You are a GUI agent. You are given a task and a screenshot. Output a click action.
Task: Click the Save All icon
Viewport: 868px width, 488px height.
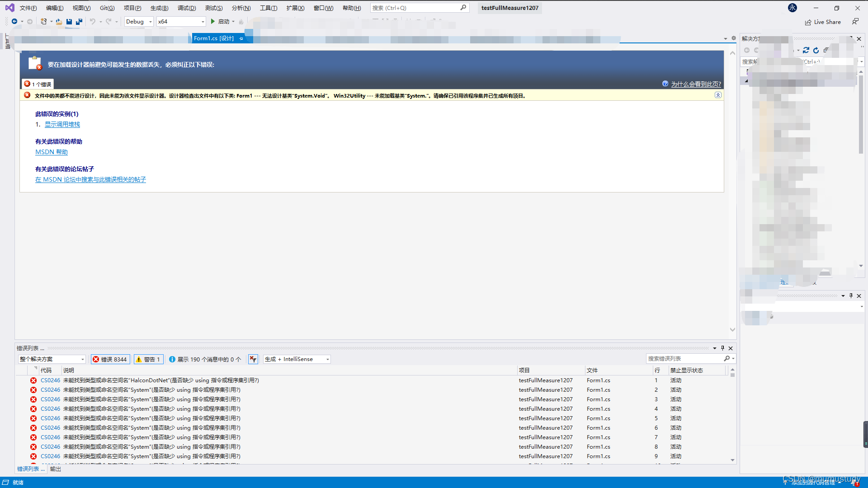click(79, 21)
